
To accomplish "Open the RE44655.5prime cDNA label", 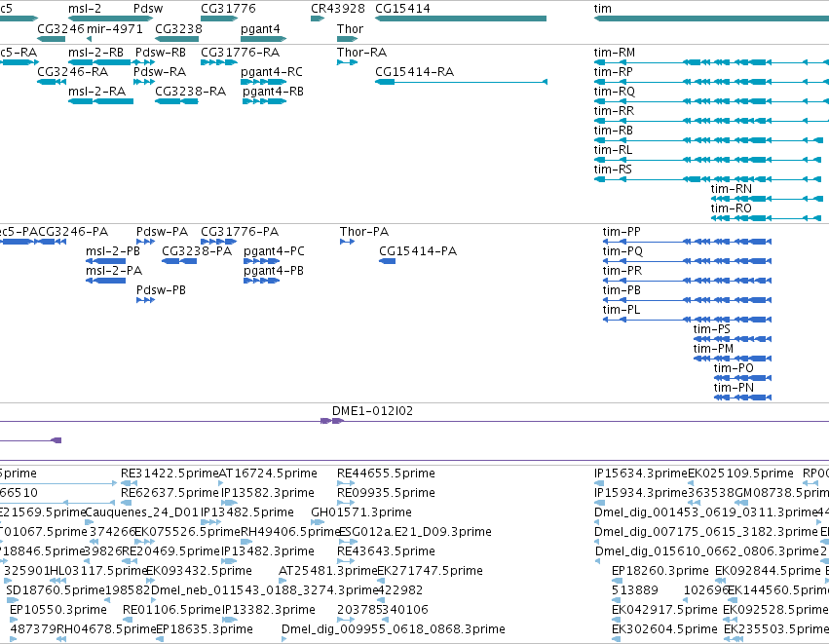I will point(386,474).
